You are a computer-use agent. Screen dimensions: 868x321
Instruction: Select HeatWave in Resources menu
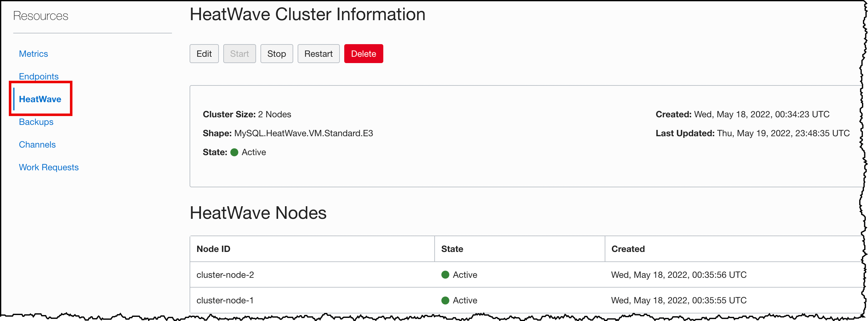click(x=40, y=99)
